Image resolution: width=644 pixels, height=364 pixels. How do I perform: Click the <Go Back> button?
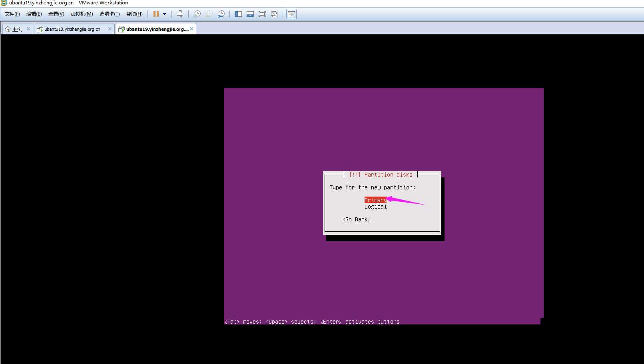click(357, 219)
